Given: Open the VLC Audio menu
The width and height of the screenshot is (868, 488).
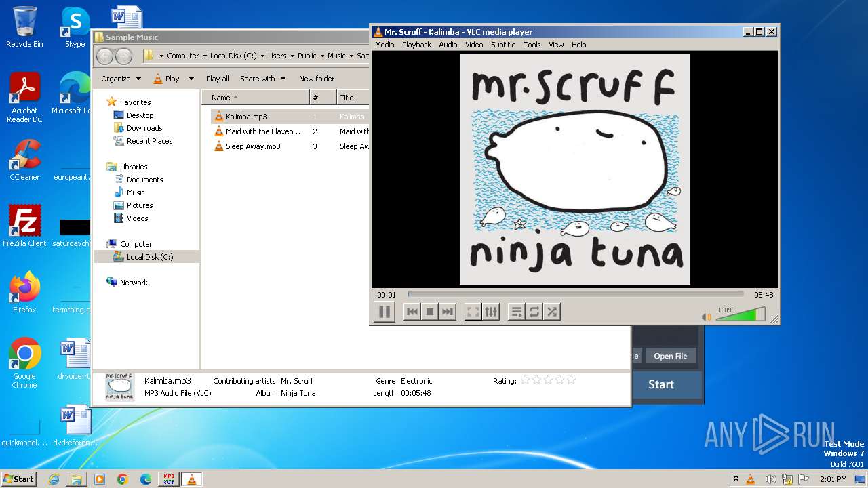Looking at the screenshot, I should 448,45.
